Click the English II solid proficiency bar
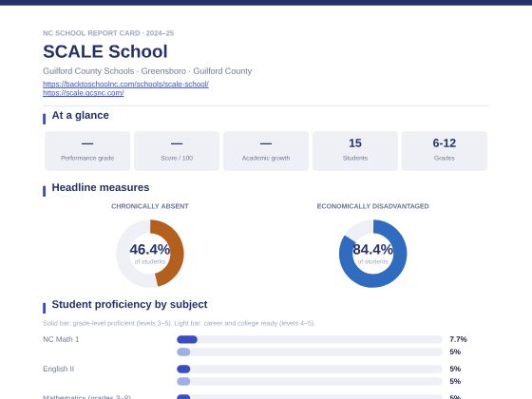The image size is (532, 399). [310, 369]
